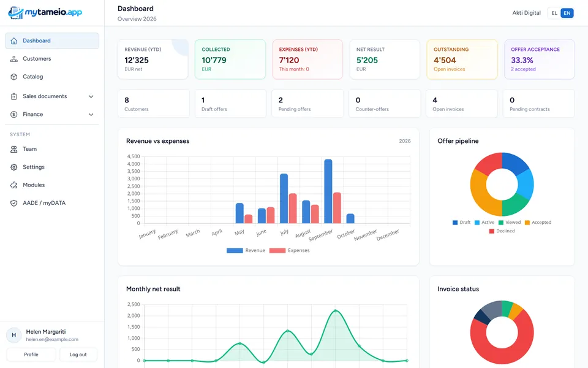Screen dimensions: 588x368
Task: Click green Viewed segment of Offer pipeline donut
Action: pyautogui.click(x=513, y=205)
